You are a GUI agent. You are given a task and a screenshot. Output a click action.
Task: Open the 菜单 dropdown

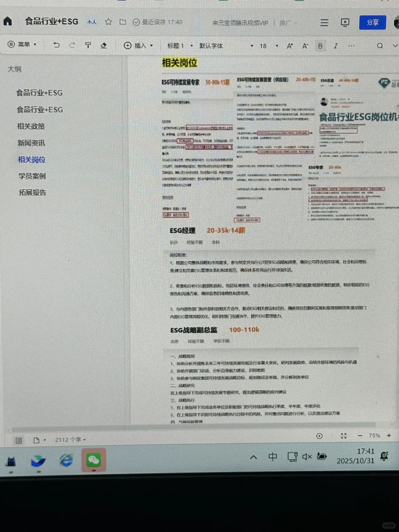click(24, 44)
